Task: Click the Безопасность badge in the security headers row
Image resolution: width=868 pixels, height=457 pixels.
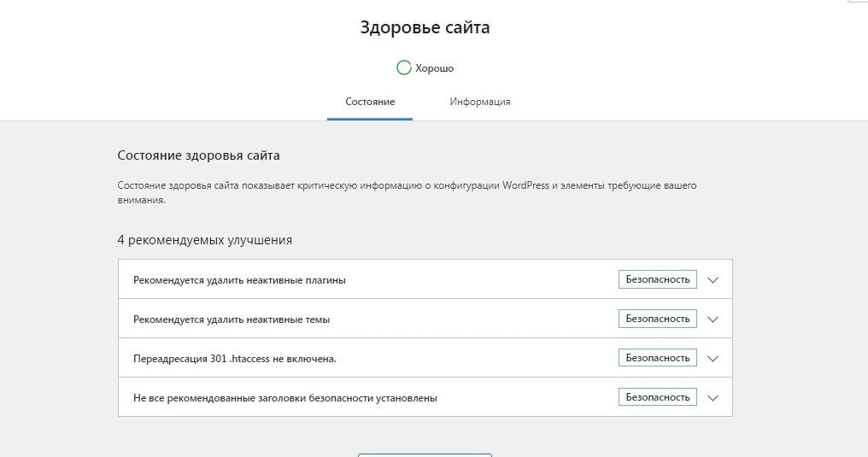Action: [x=657, y=397]
